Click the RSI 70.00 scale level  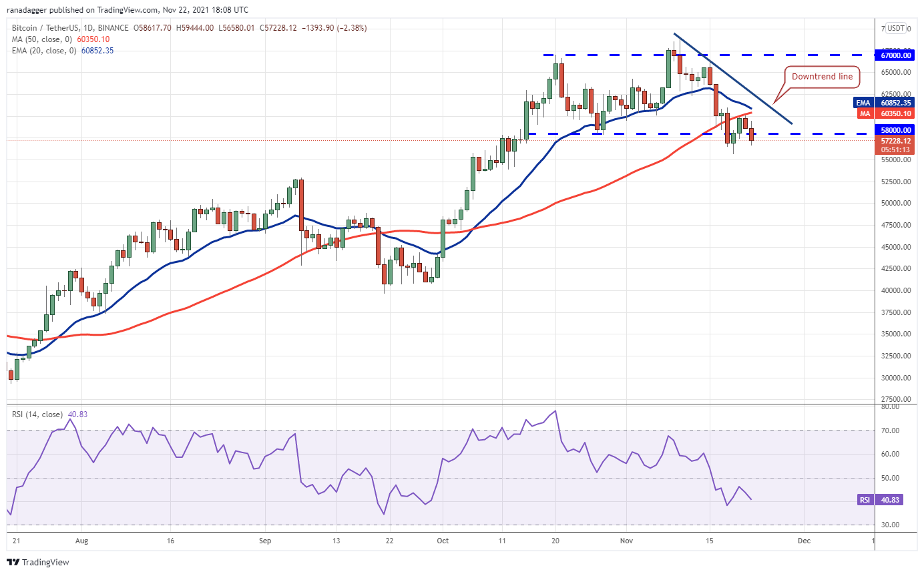(888, 431)
